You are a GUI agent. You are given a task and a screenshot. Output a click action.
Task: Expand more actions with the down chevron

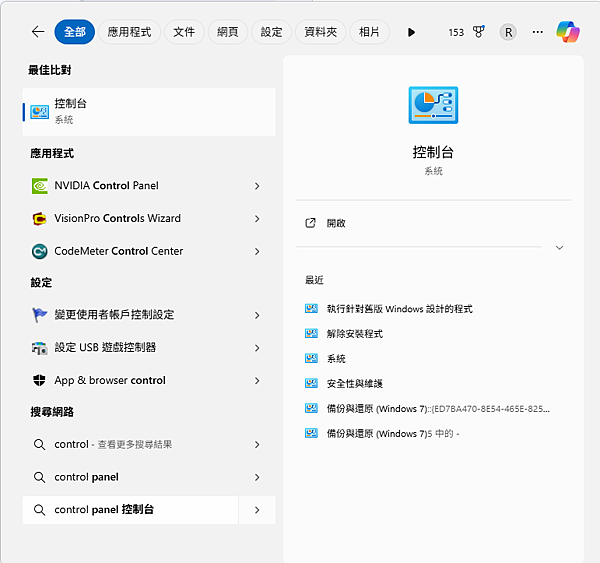559,248
